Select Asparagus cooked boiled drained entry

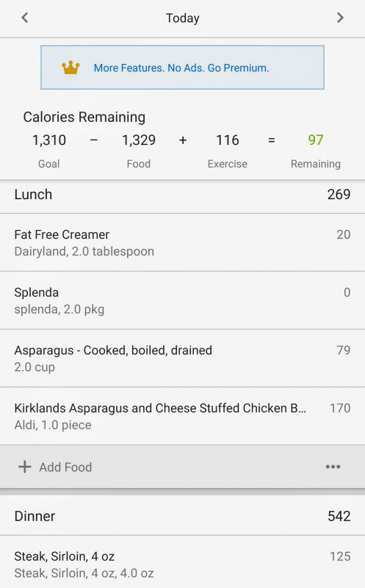tap(182, 358)
